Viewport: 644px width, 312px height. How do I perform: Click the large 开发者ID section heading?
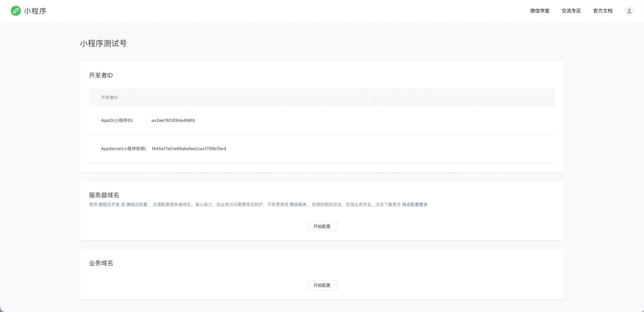point(101,75)
